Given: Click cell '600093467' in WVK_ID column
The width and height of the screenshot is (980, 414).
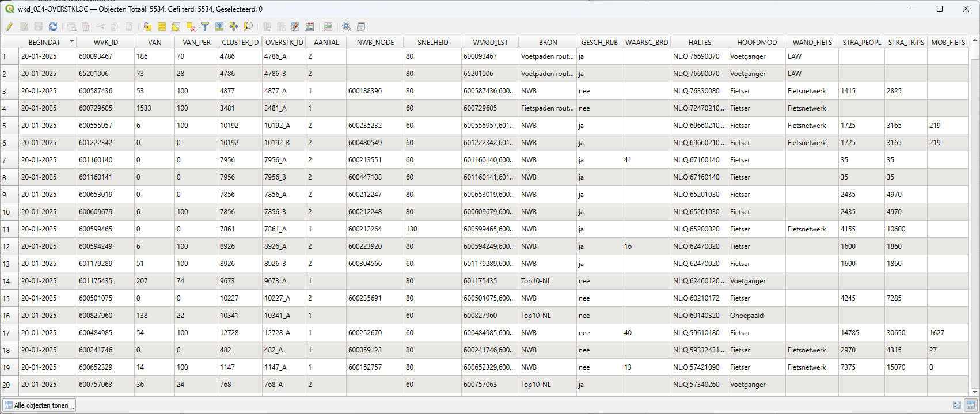Looking at the screenshot, I should (105, 56).
